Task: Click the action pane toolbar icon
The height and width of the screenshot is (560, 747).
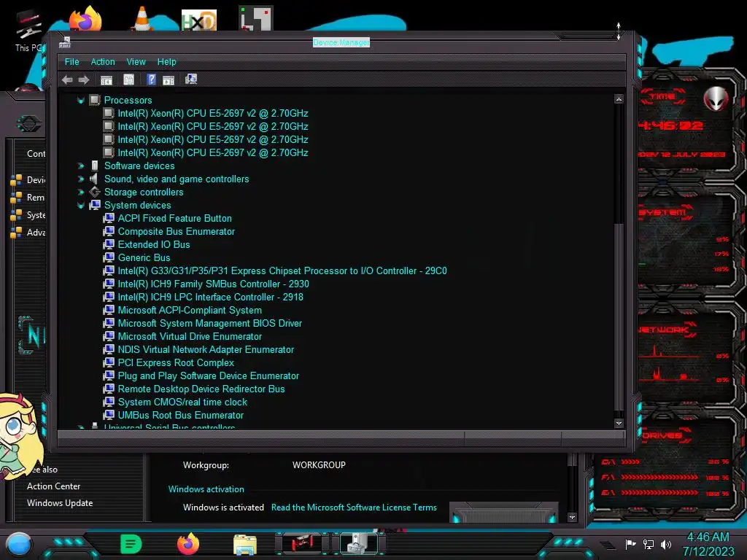Action: (x=169, y=80)
